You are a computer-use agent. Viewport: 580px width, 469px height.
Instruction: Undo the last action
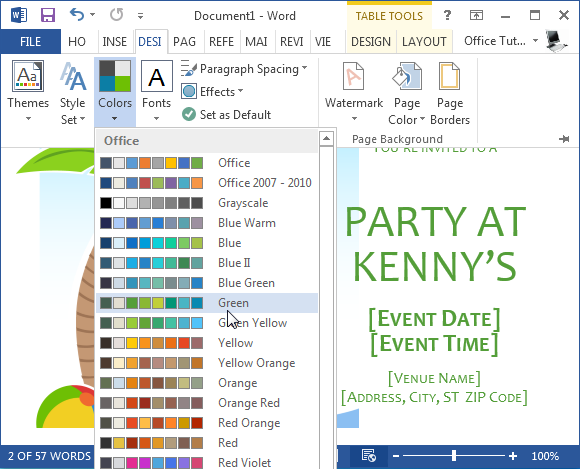point(77,15)
